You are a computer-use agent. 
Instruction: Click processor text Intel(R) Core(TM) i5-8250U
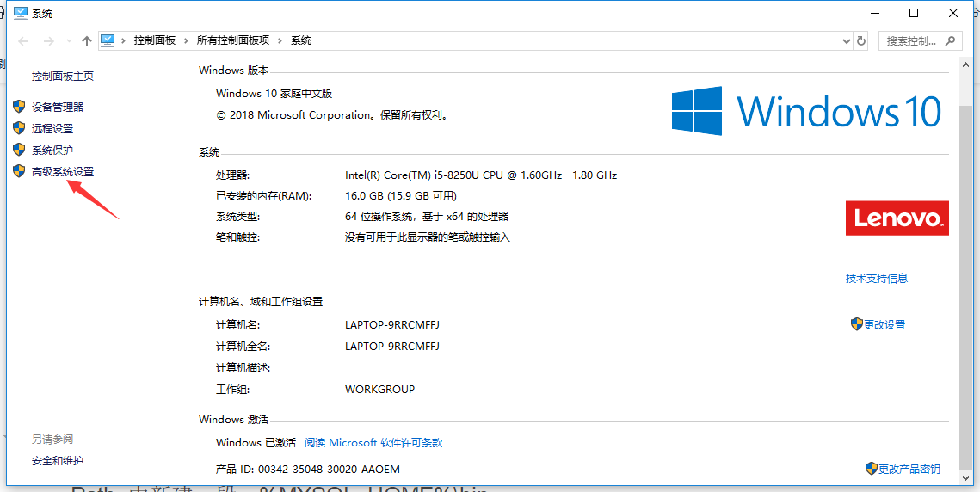481,175
